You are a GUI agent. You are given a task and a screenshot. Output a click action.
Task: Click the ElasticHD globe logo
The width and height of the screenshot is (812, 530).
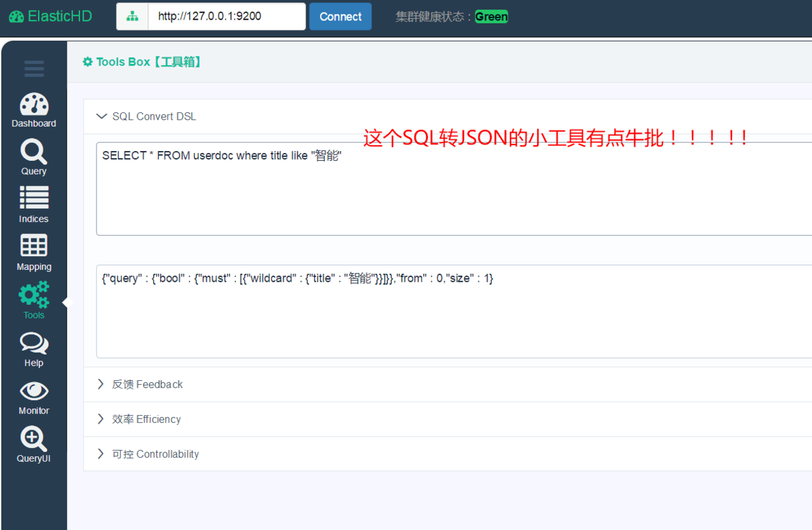click(16, 16)
